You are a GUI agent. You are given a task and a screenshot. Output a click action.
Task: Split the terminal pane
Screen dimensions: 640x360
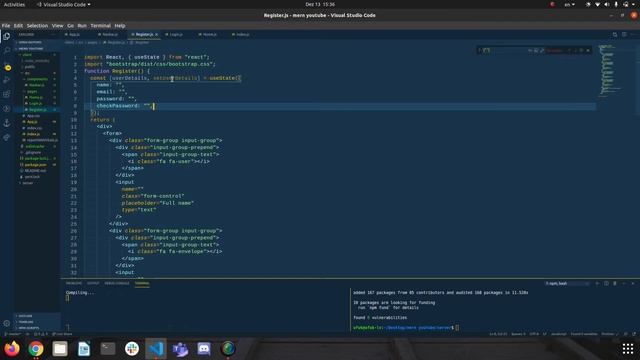point(606,283)
